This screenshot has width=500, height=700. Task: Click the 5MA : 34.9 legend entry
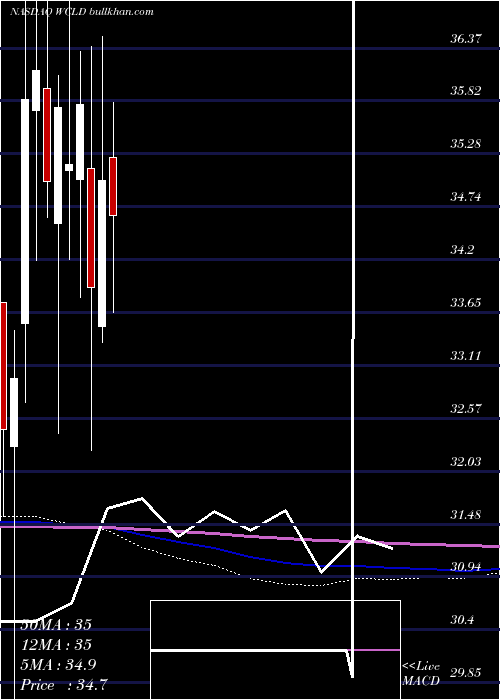[x=59, y=665]
